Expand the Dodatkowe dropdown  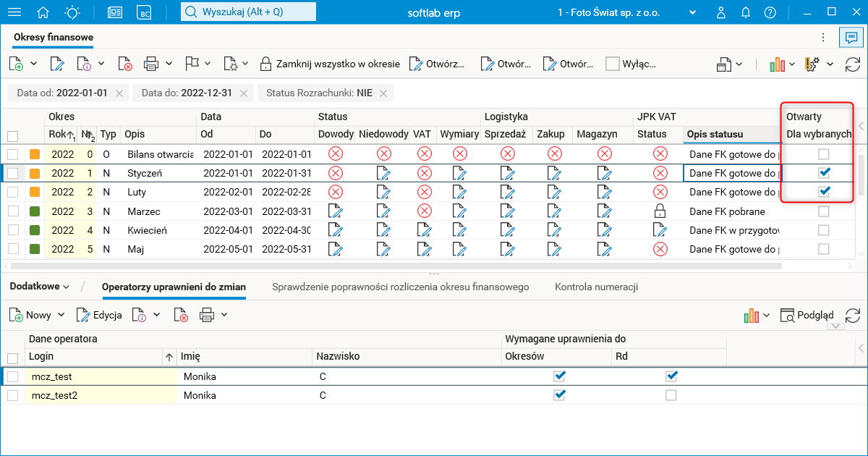40,287
